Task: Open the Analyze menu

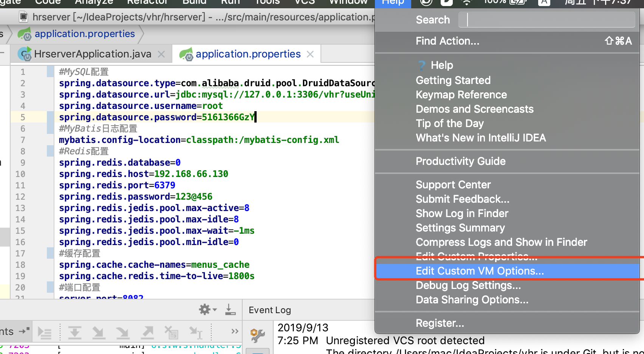Action: click(x=94, y=2)
